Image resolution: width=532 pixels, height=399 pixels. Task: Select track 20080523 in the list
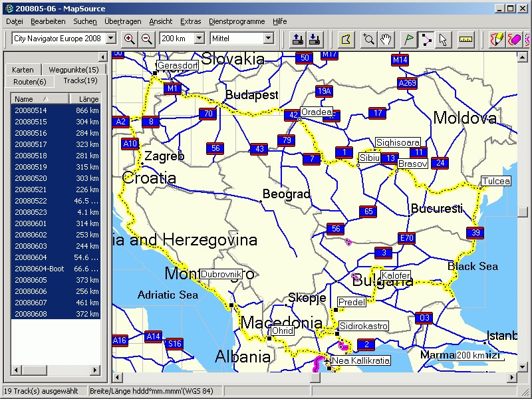click(56, 212)
